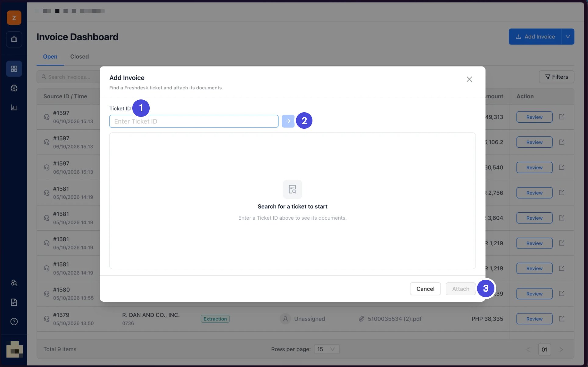The image size is (588, 367).
Task: Click page number 01 box
Action: 545,350
